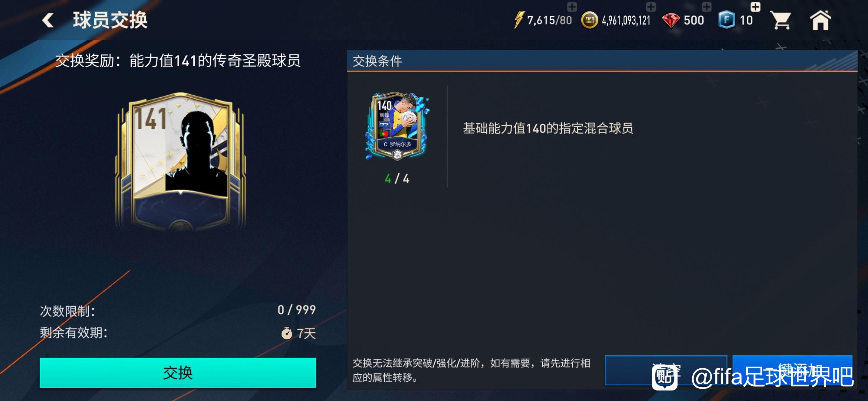The width and height of the screenshot is (868, 401).
Task: Tap the stopwatch icon next to 7天
Action: (x=286, y=333)
